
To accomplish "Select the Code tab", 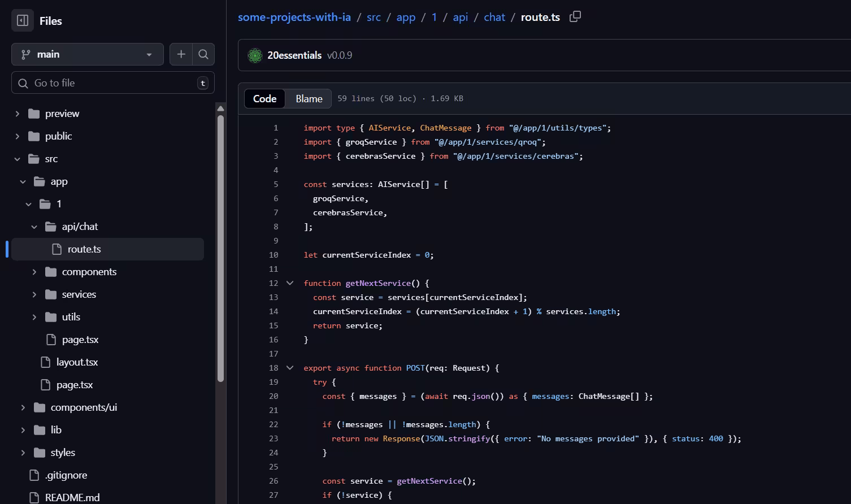I will tap(264, 99).
